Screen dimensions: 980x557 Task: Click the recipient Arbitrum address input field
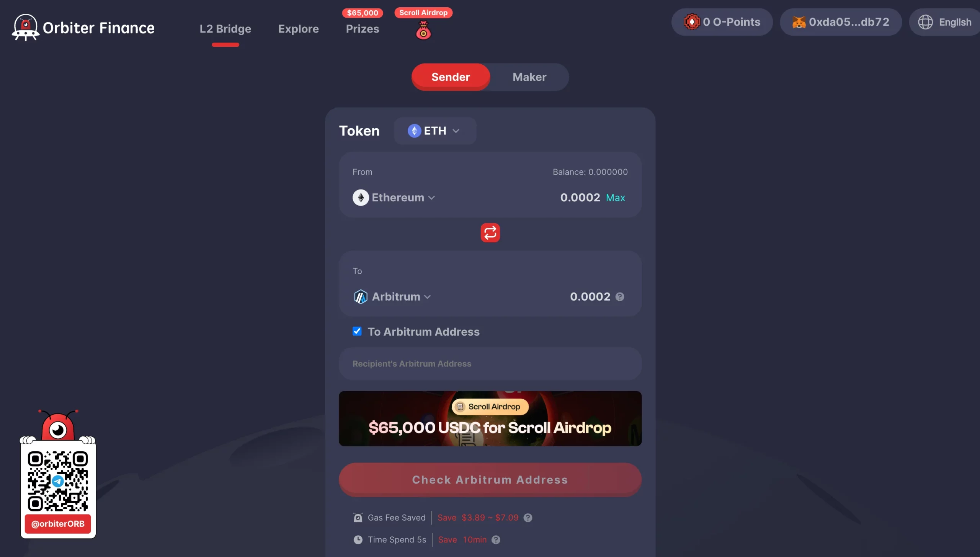coord(490,363)
